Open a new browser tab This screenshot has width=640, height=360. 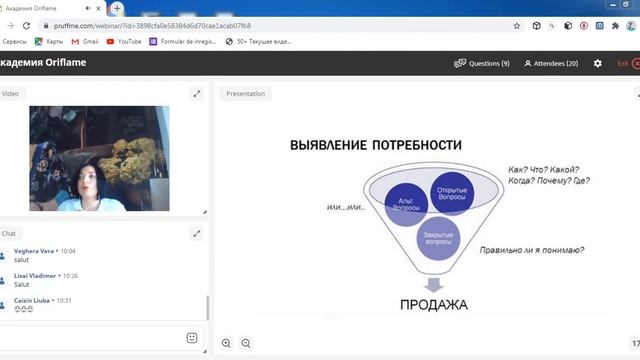coord(117,8)
